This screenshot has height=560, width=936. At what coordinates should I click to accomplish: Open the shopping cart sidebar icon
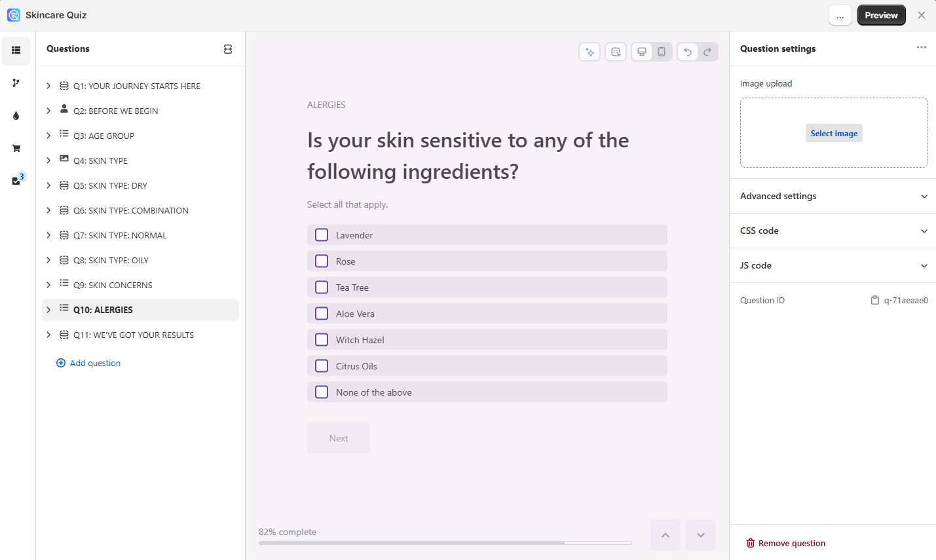[16, 149]
